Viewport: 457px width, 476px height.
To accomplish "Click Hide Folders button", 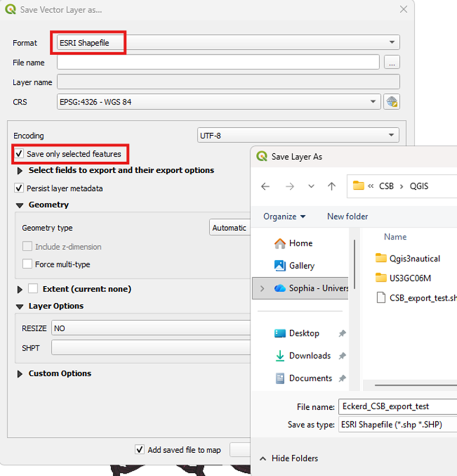I will tap(289, 458).
